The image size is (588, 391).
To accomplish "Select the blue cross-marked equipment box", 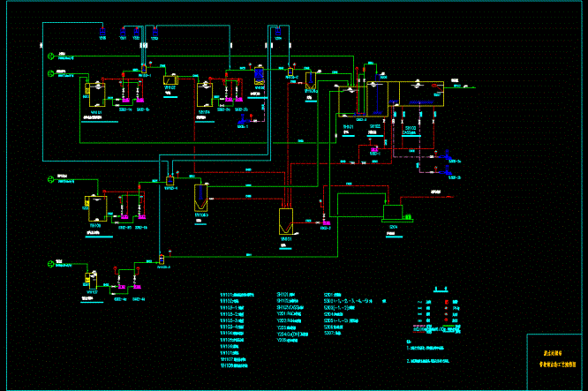I will [x=259, y=76].
